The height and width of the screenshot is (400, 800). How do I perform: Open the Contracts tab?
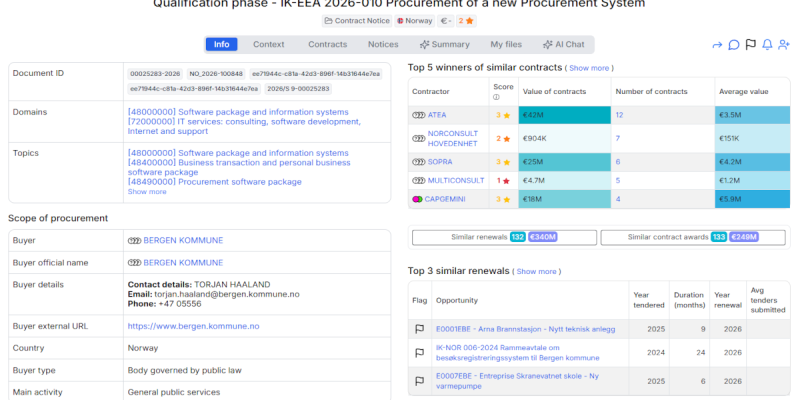(x=328, y=44)
